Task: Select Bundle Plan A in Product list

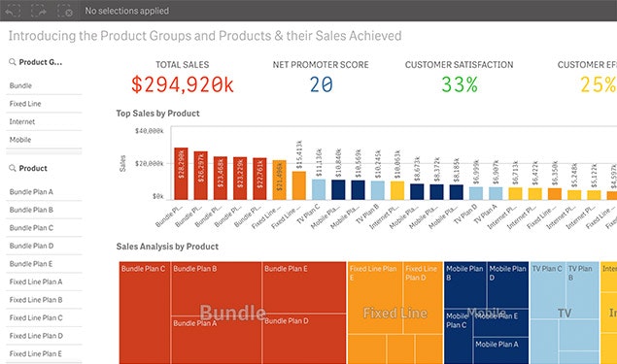Action: click(44, 192)
